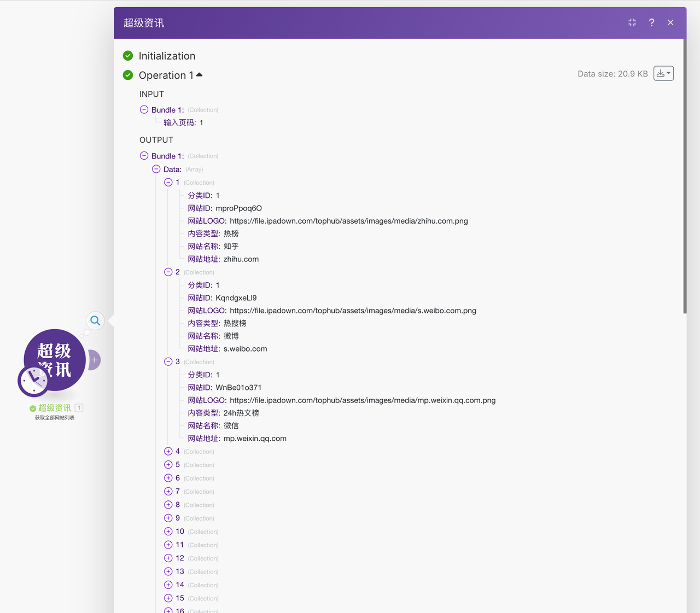
Task: Shrink the panel with collapse icon
Action: (632, 22)
